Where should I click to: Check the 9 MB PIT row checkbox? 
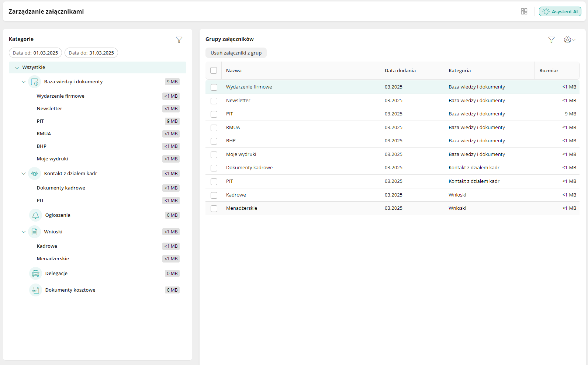(214, 114)
